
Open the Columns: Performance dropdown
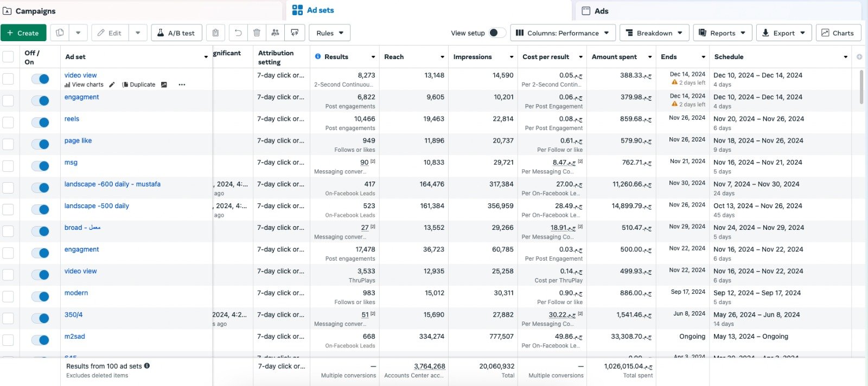[563, 33]
